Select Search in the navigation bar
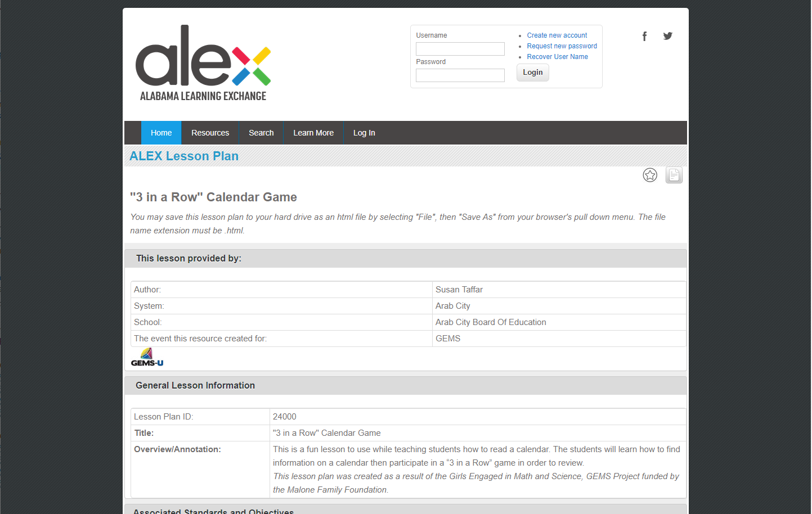Image resolution: width=812 pixels, height=514 pixels. pyautogui.click(x=261, y=133)
